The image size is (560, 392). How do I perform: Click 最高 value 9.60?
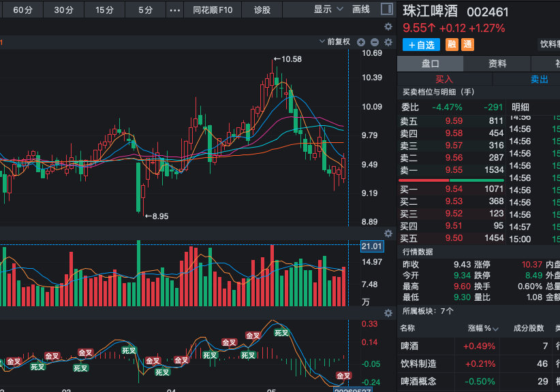point(462,287)
